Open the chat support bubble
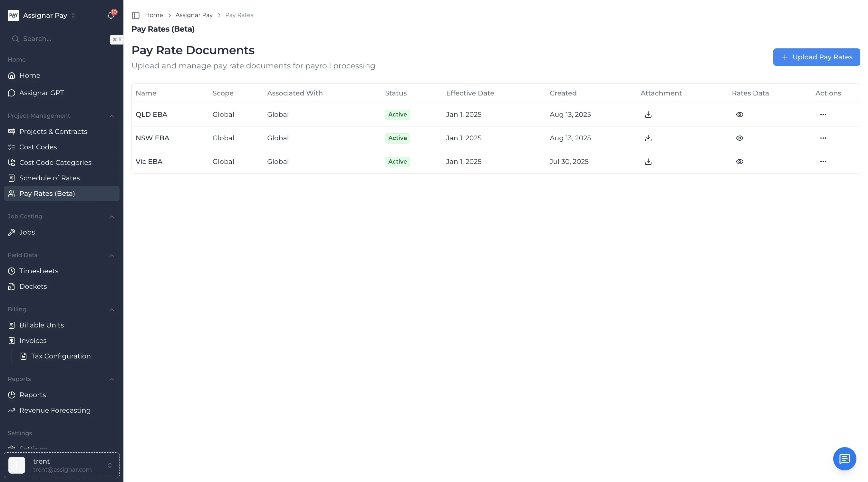This screenshot has height=482, width=868. pos(844,459)
